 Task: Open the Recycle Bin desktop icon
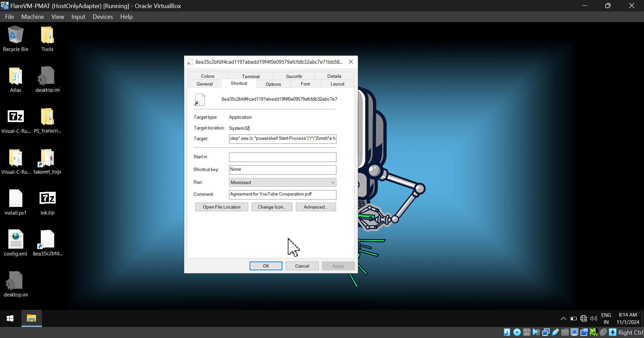(15, 39)
